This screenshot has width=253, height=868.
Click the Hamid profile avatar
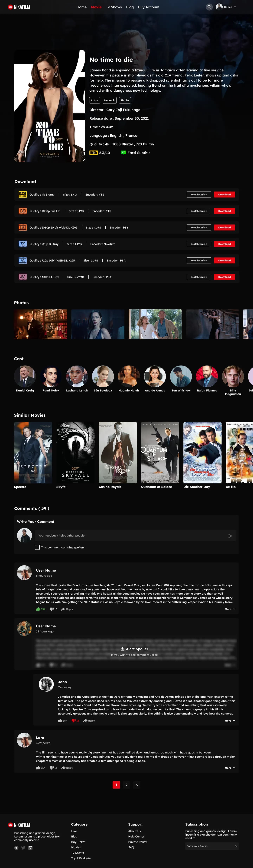(x=219, y=7)
